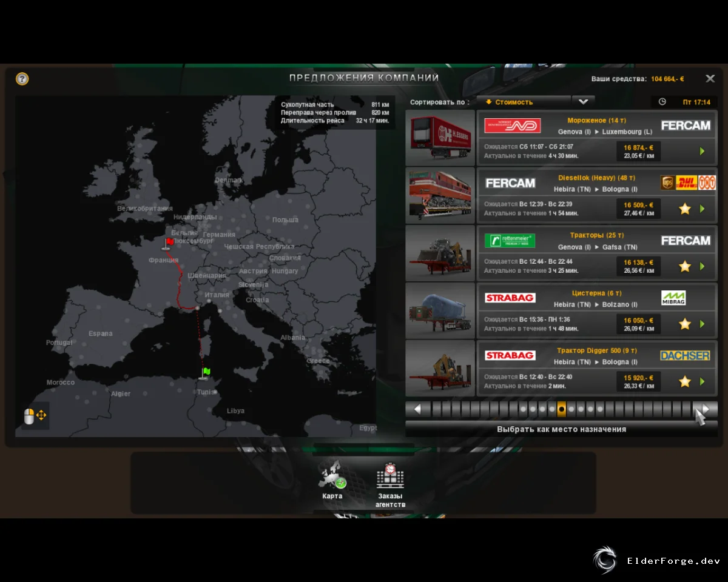This screenshot has height=582, width=728.
Task: Open the Заказы агентств icon
Action: click(390, 476)
